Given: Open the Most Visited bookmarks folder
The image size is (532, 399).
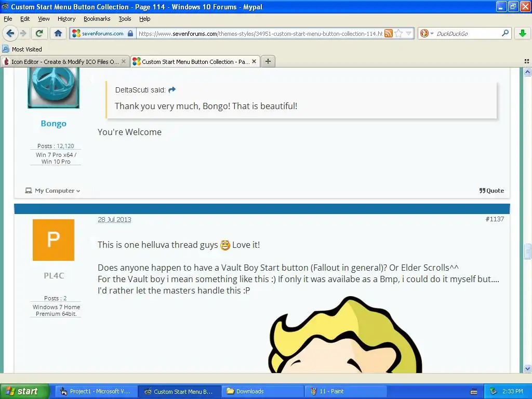Looking at the screenshot, I should click(22, 49).
